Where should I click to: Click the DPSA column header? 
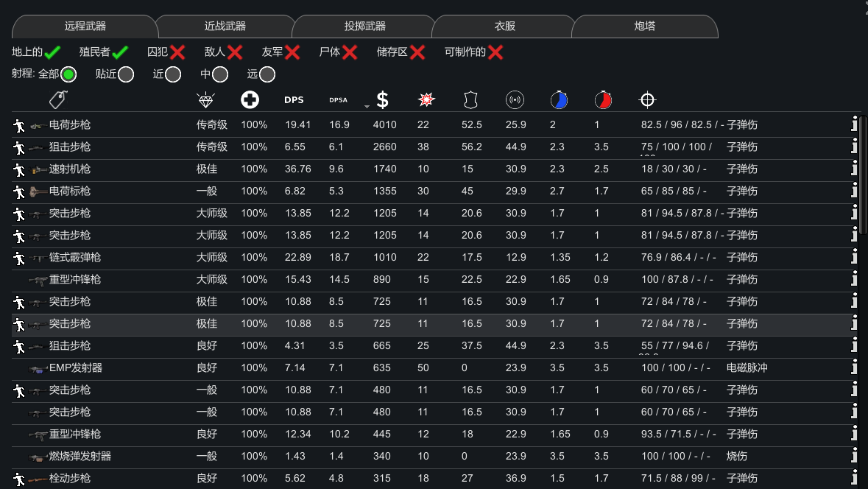338,100
